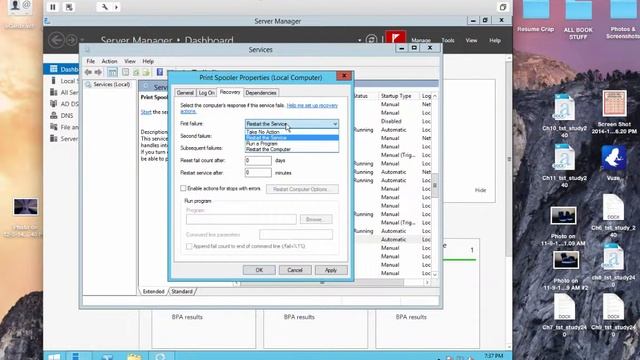Select Take No Action from dropdown list
Screen dimensions: 640x360
pos(291,132)
